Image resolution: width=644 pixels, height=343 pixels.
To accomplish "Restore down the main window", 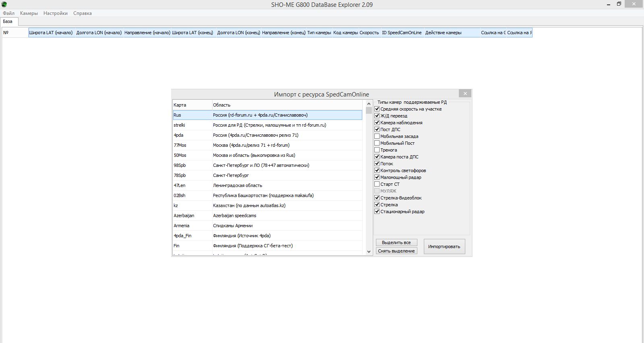I will [619, 4].
